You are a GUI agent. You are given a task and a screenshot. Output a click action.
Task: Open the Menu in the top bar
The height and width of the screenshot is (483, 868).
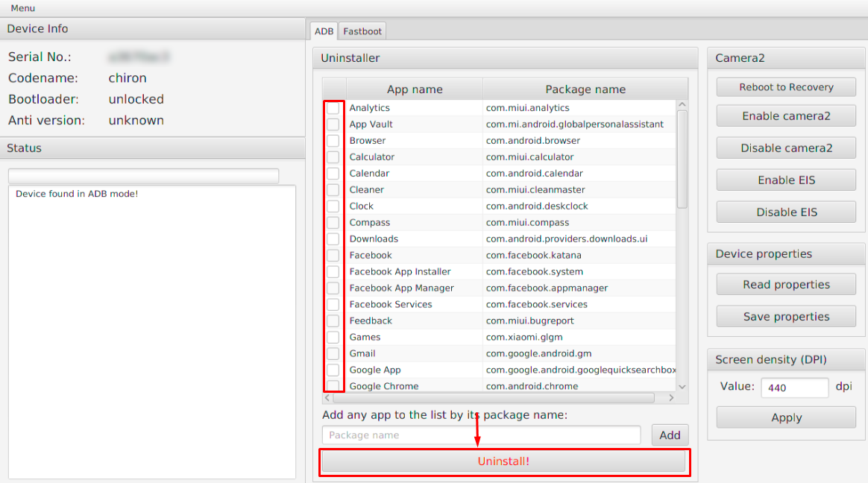pos(22,8)
